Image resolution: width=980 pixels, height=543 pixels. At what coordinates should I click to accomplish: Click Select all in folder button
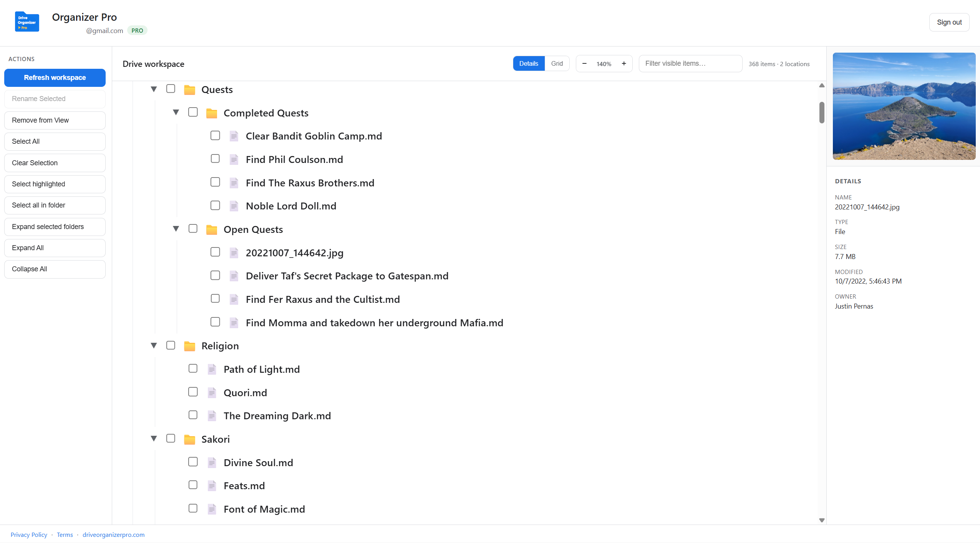pos(55,205)
